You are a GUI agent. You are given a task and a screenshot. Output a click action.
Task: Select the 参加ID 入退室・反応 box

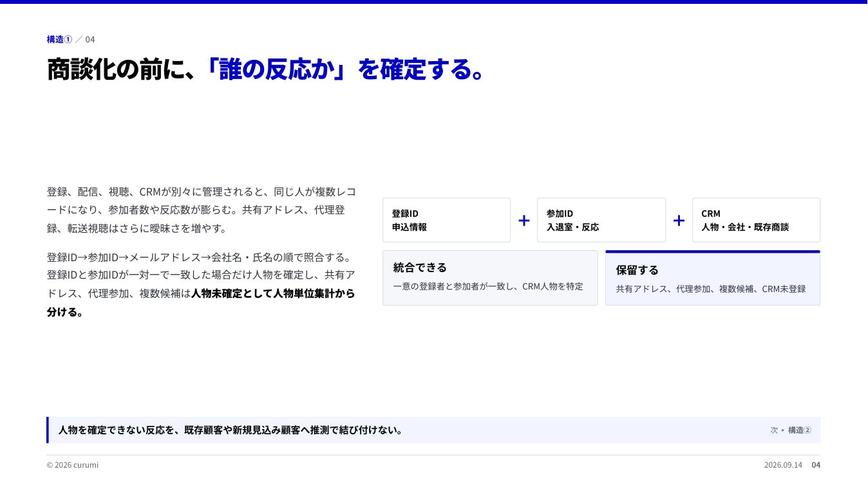601,220
